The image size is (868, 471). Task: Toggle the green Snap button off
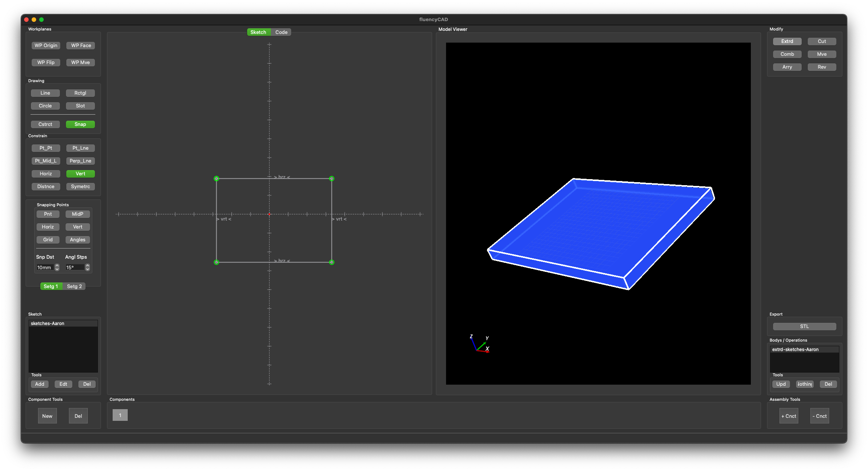[x=80, y=124]
